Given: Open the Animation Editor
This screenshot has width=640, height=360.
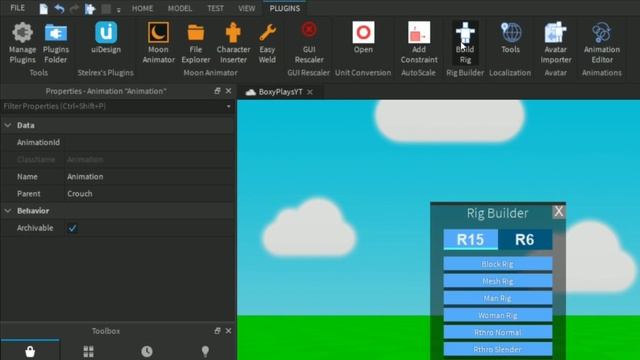Looking at the screenshot, I should click(602, 43).
